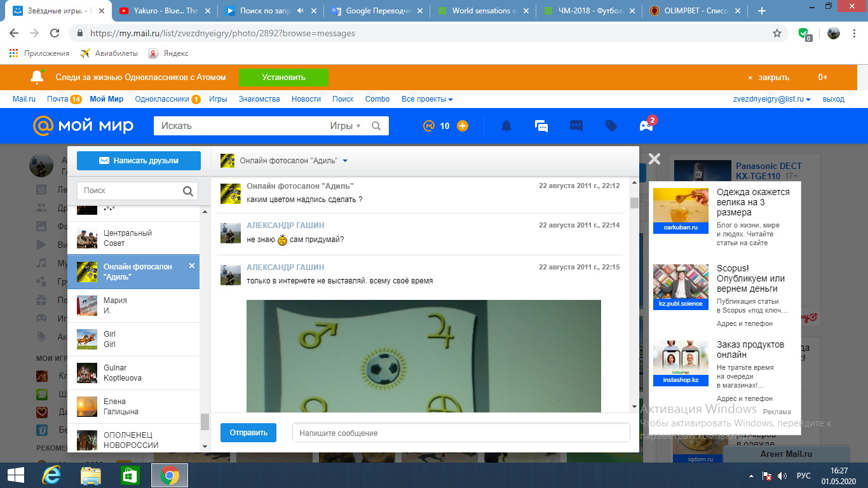868x488 pixels.
Task: Open Одноклассники in top menu
Action: pyautogui.click(x=162, y=99)
